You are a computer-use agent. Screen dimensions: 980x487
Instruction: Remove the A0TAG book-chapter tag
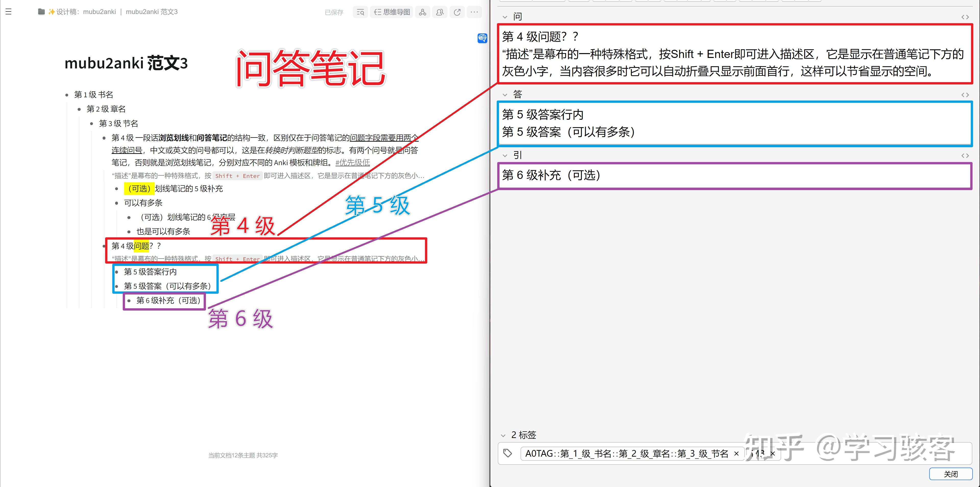[x=736, y=454]
